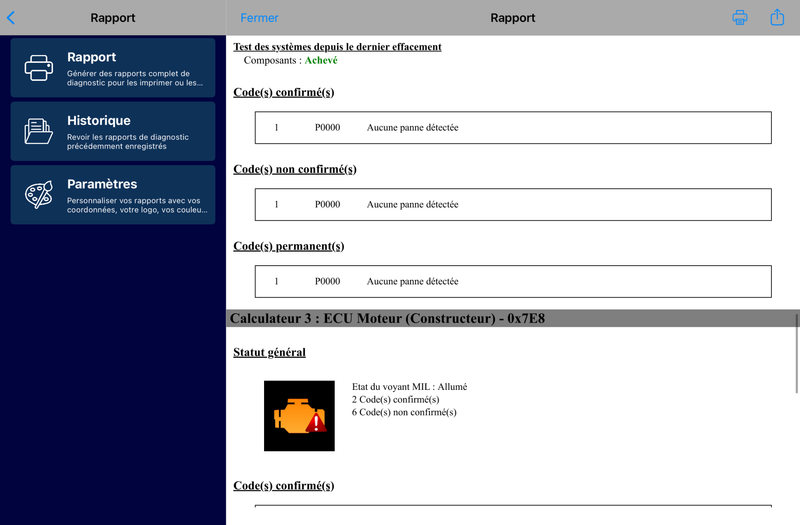The height and width of the screenshot is (525, 800).
Task: Open the share icon in top bar
Action: tap(777, 17)
